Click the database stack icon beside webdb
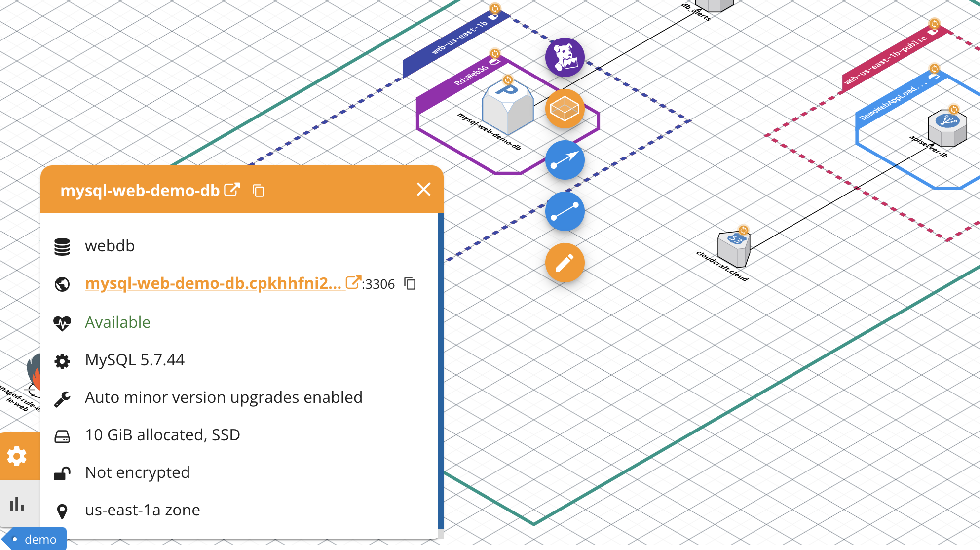The width and height of the screenshot is (980, 550). point(62,247)
